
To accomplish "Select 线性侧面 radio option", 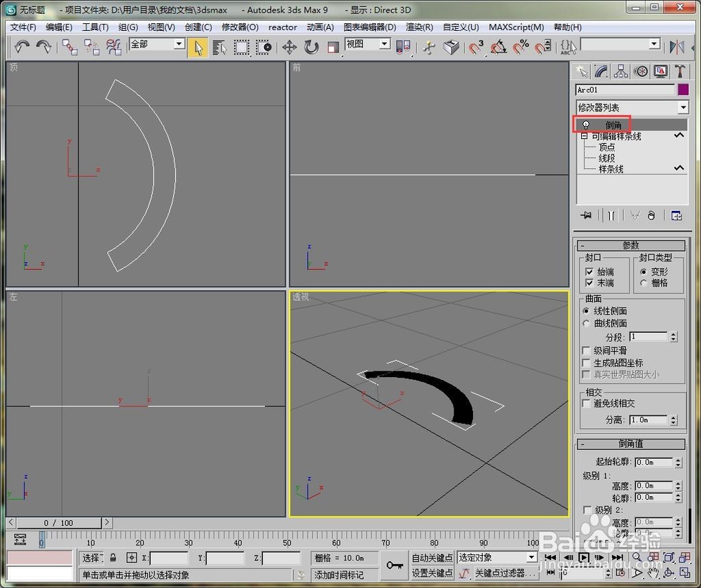I will click(x=586, y=311).
